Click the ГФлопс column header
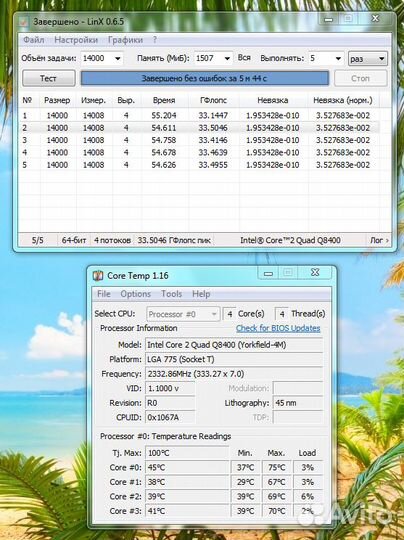 (x=213, y=101)
